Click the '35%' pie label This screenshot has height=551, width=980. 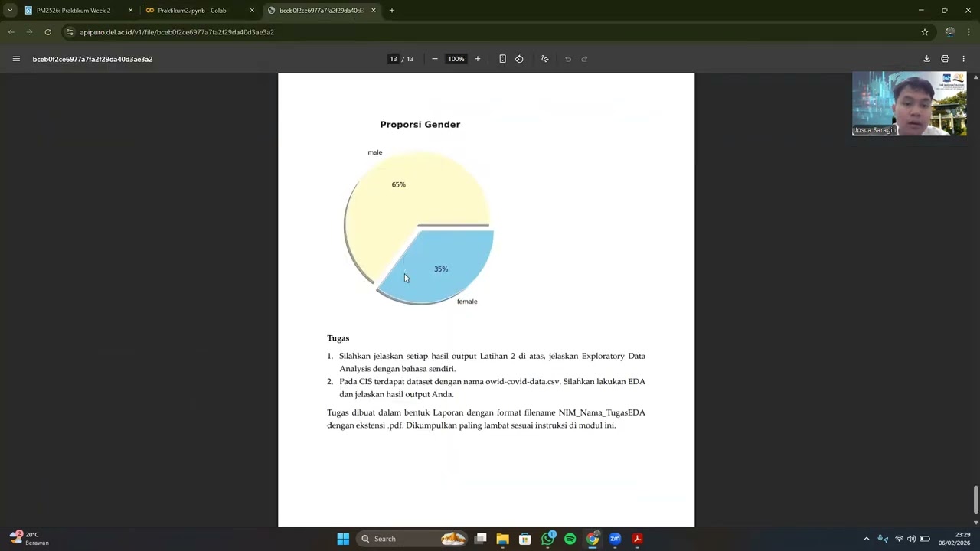(441, 269)
